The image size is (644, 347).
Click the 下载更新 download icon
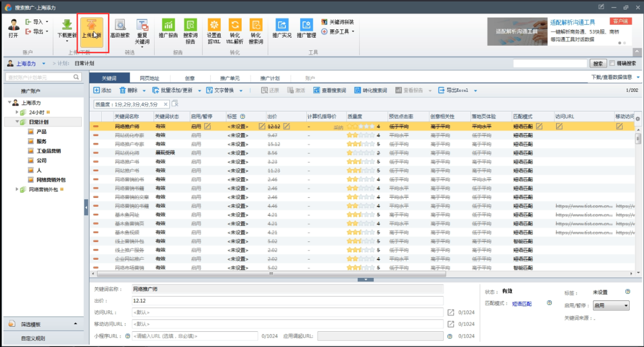click(67, 25)
